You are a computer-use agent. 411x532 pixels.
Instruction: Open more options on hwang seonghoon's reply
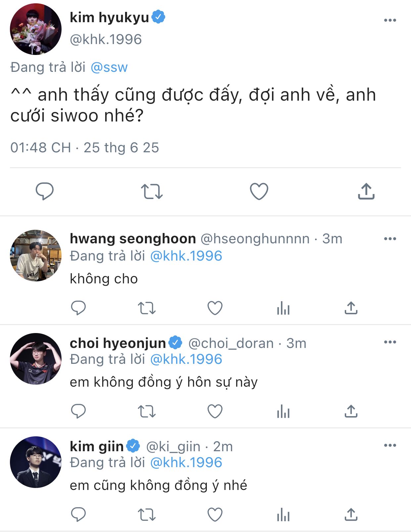[390, 239]
